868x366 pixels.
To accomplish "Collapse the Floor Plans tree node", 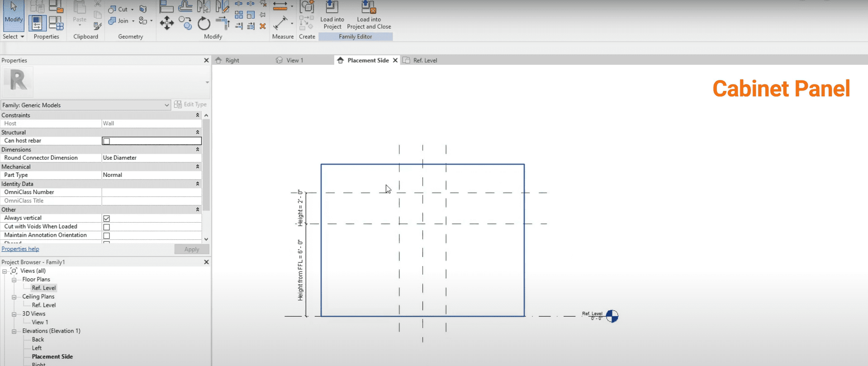I will tap(14, 280).
